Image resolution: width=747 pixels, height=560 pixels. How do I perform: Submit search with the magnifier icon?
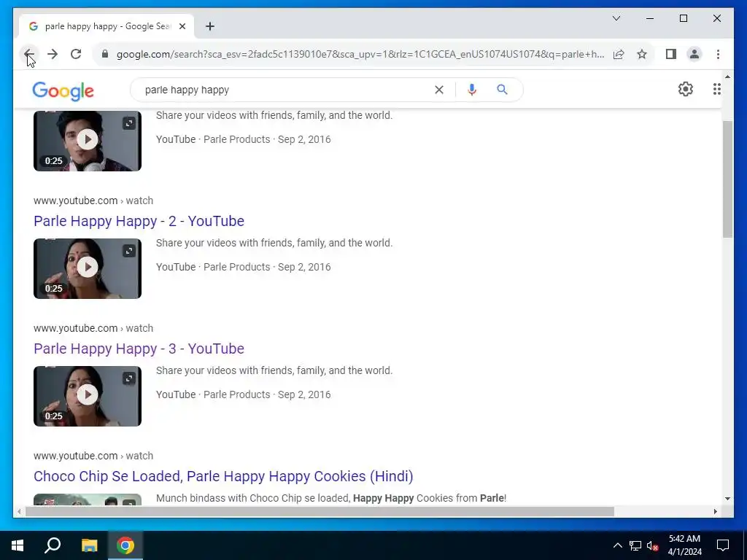pos(502,90)
